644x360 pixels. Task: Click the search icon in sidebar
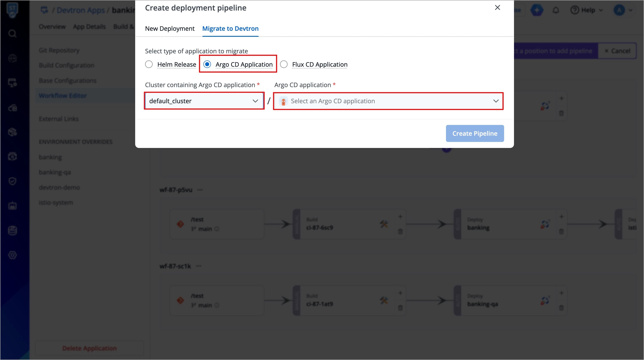(12, 34)
